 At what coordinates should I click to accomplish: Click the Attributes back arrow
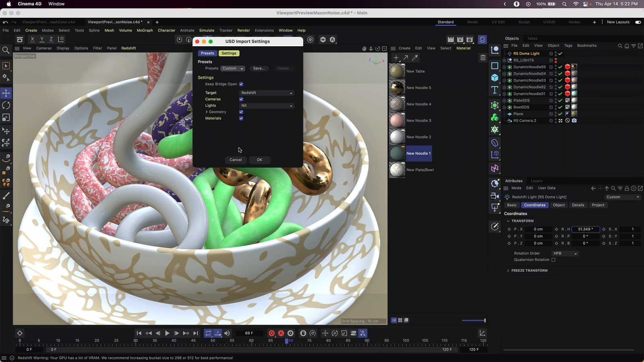tap(593, 188)
